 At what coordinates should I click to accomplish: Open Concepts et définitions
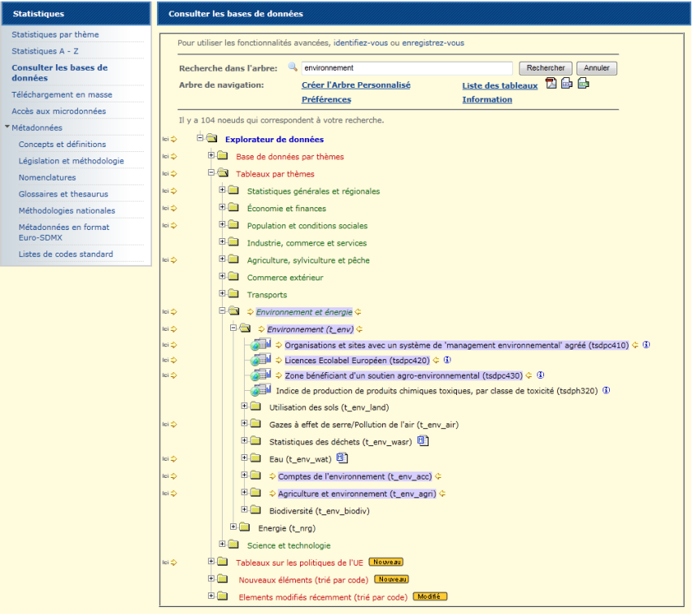[63, 144]
